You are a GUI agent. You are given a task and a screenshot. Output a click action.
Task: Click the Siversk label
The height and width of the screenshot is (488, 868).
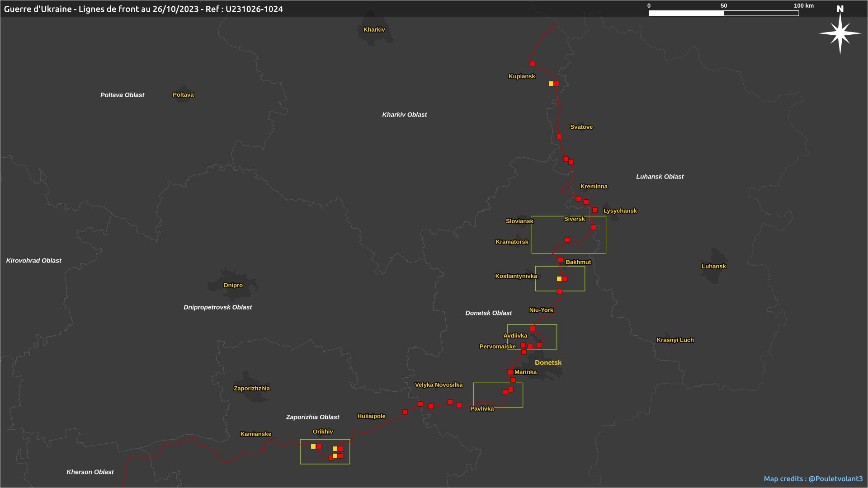tap(575, 219)
